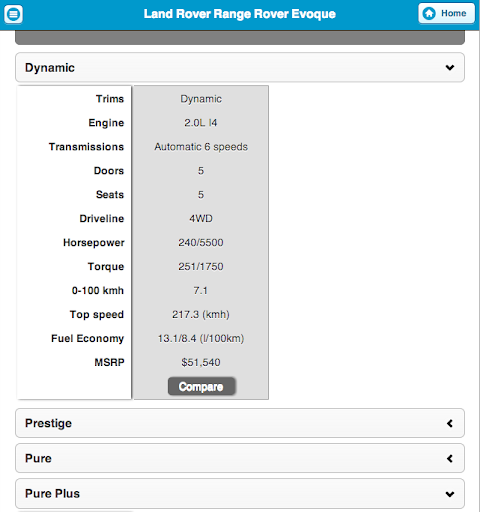480x512 pixels.
Task: Click the Fuel Economy row label
Action: click(88, 338)
